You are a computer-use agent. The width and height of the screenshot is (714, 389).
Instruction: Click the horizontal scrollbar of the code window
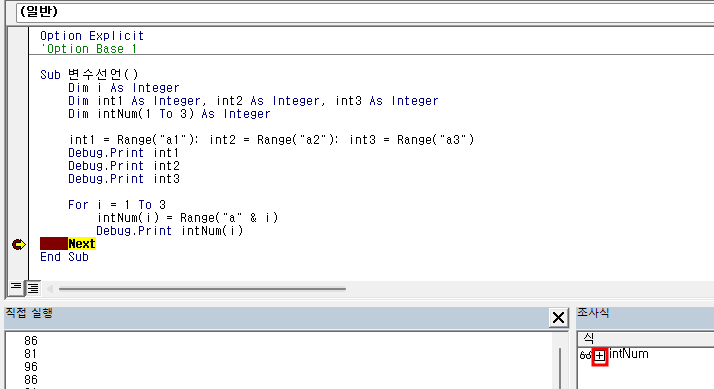click(x=202, y=288)
